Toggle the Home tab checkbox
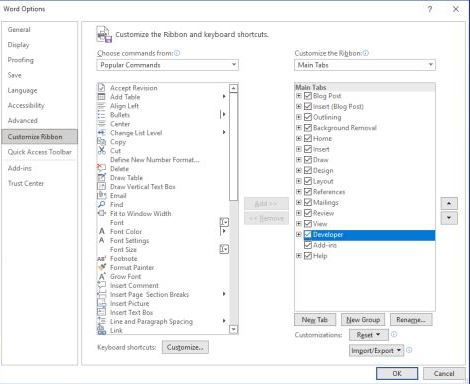This screenshot has height=384, width=470. pyautogui.click(x=308, y=139)
